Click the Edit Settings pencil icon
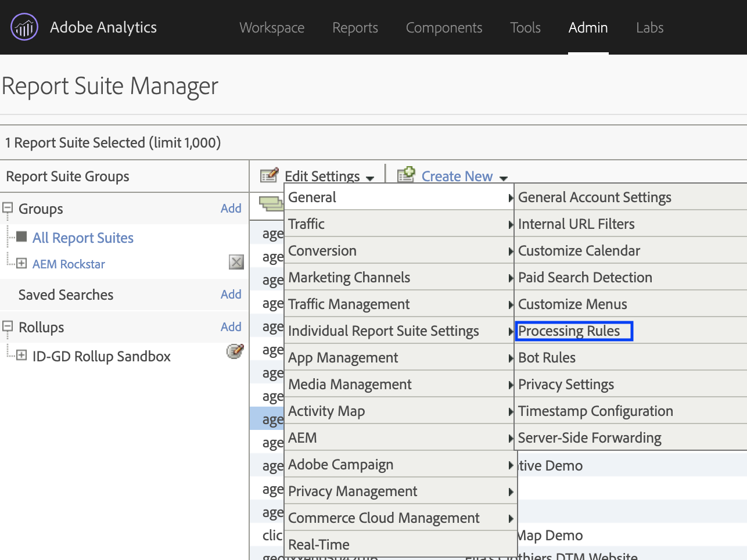 coord(270,175)
